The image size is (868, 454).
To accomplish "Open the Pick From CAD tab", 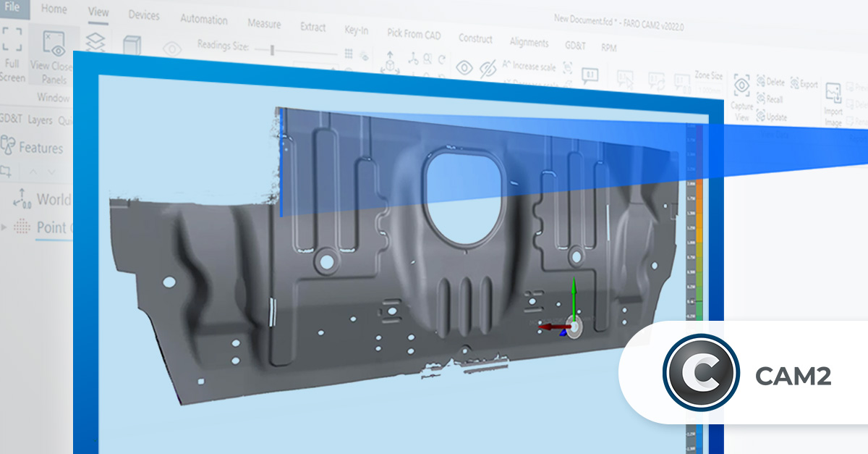I will pyautogui.click(x=414, y=34).
